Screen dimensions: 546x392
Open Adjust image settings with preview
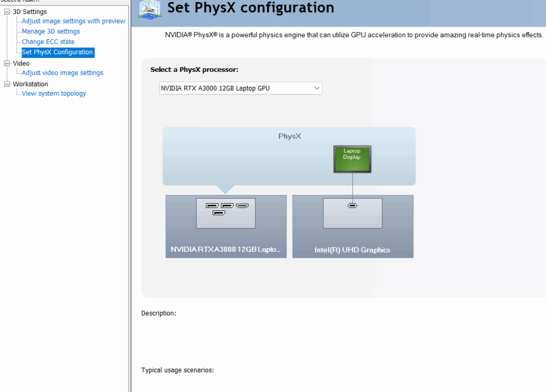[x=74, y=21]
